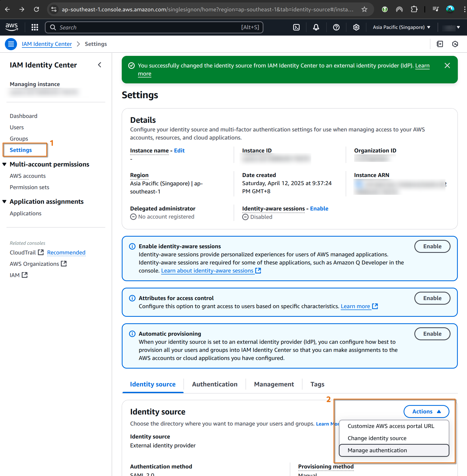Select Change identity source
This screenshot has width=467, height=476.
394,438
